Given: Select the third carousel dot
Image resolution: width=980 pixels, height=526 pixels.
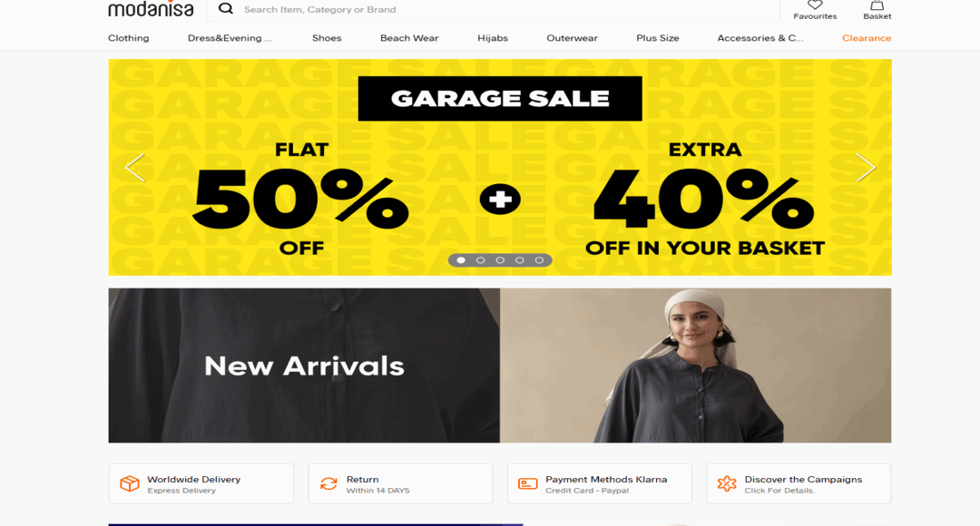Looking at the screenshot, I should click(500, 260).
